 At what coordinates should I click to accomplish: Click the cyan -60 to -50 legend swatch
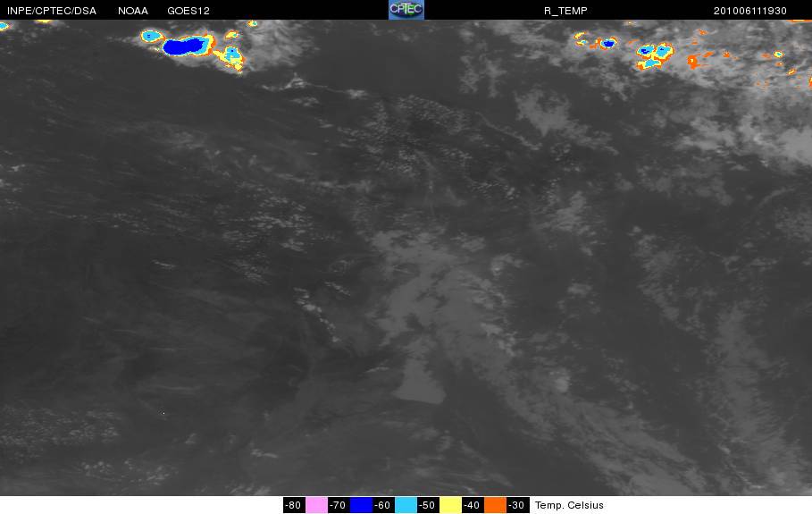pos(406,505)
